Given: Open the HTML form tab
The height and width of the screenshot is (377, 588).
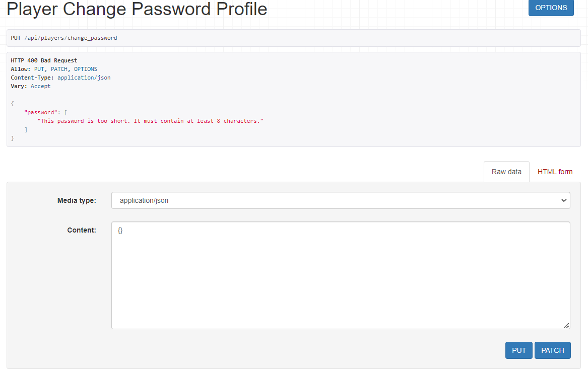Looking at the screenshot, I should [x=555, y=172].
